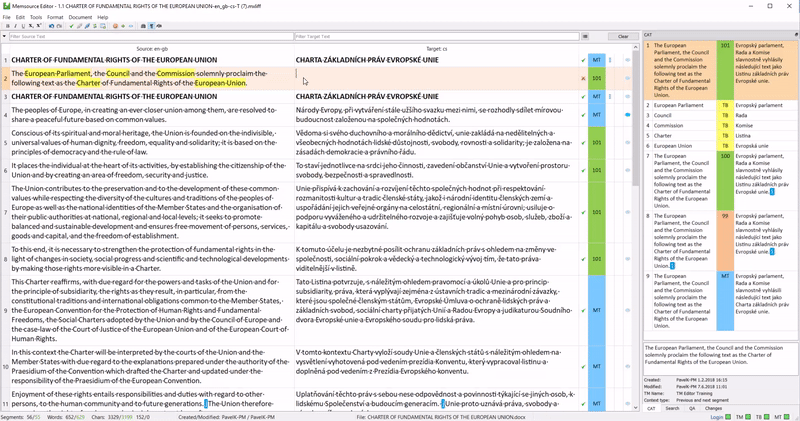
Task: Click the green Login status indicator
Action: tap(728, 417)
